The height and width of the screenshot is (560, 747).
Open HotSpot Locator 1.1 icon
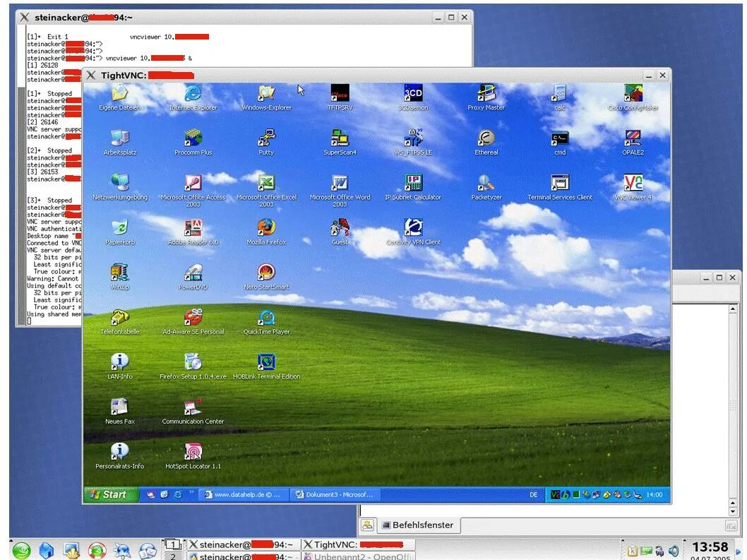pyautogui.click(x=193, y=451)
